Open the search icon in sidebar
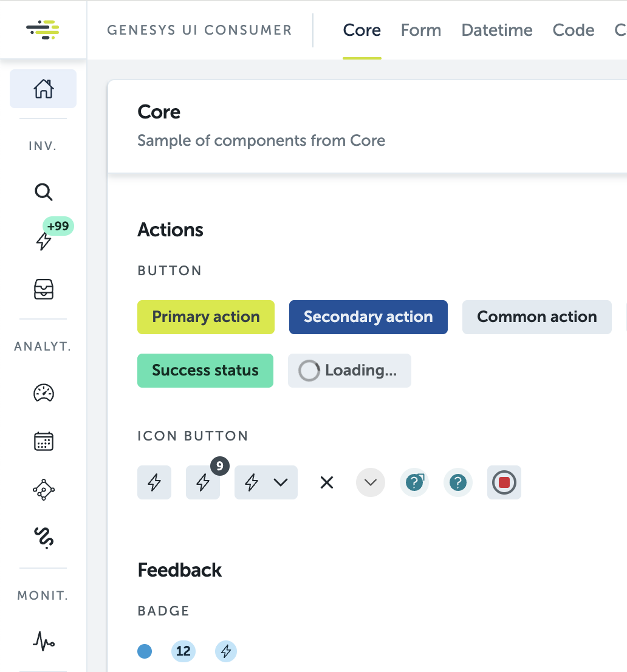627x672 pixels. click(43, 193)
